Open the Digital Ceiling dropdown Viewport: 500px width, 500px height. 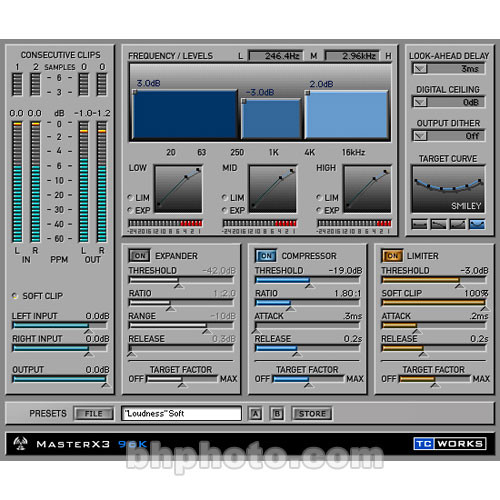tap(420, 102)
